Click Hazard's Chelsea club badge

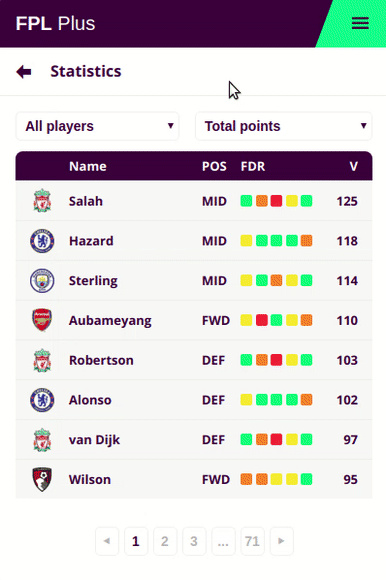42,241
